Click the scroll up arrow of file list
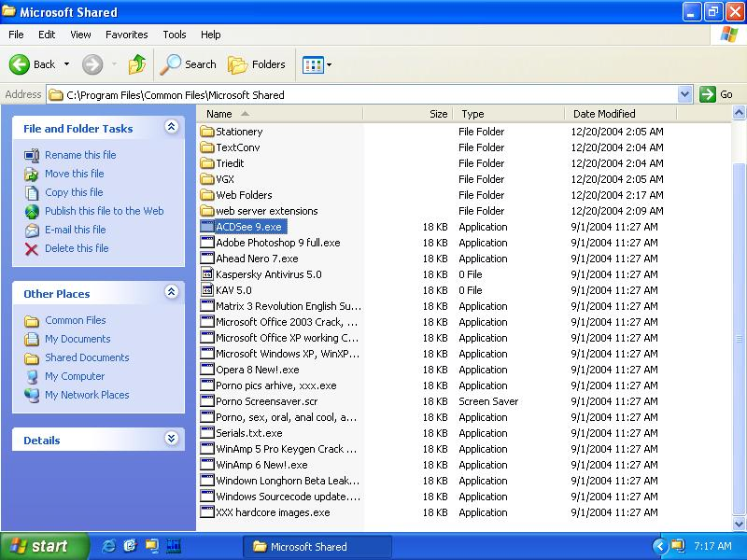 (739, 113)
